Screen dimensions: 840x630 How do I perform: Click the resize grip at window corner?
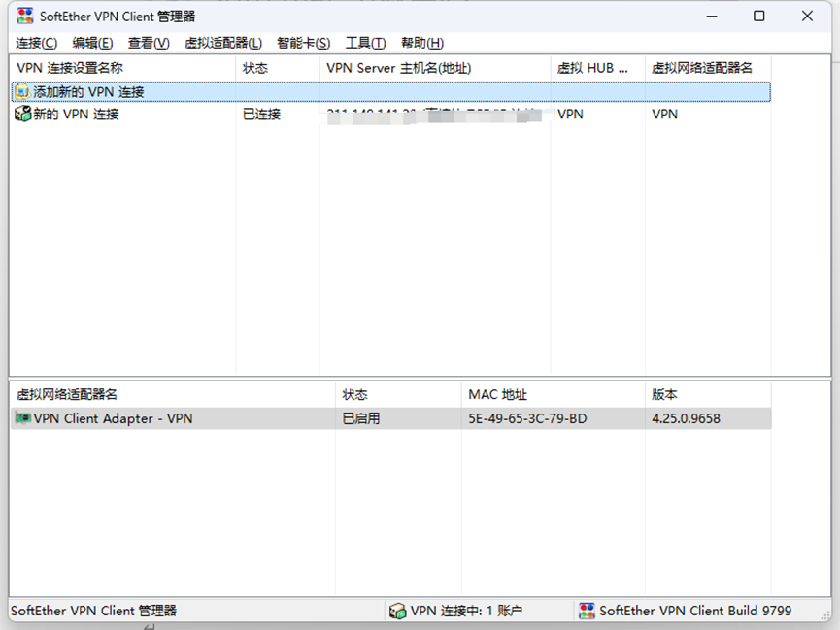825,615
